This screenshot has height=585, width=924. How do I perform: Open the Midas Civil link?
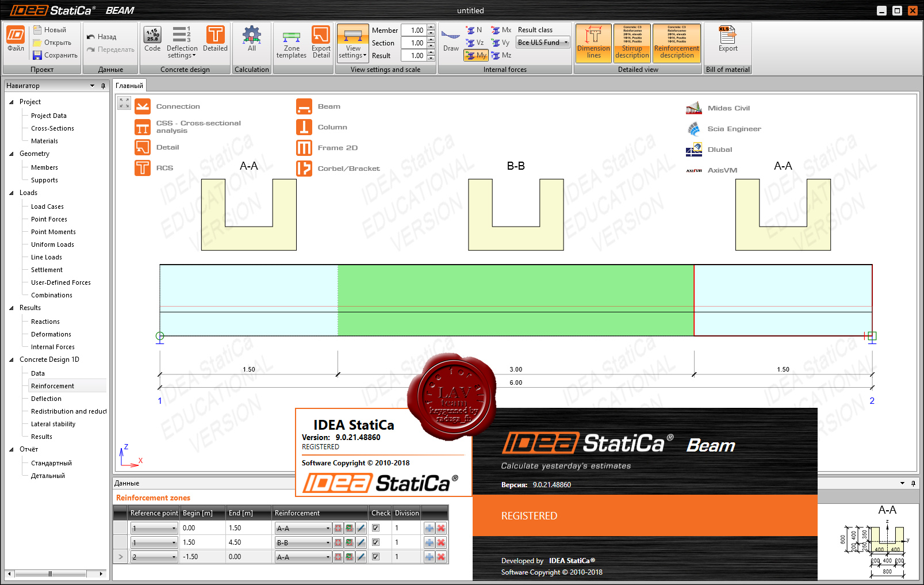click(x=718, y=108)
